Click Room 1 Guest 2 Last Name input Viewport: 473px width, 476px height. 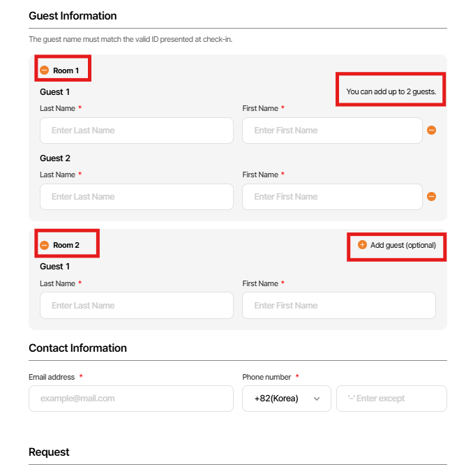tap(136, 197)
